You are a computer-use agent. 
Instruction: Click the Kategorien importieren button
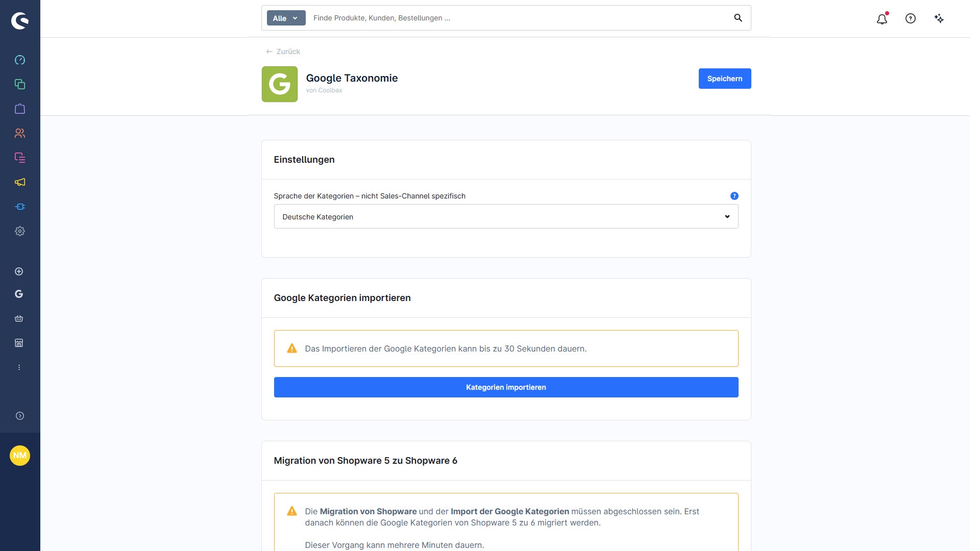[x=506, y=387]
